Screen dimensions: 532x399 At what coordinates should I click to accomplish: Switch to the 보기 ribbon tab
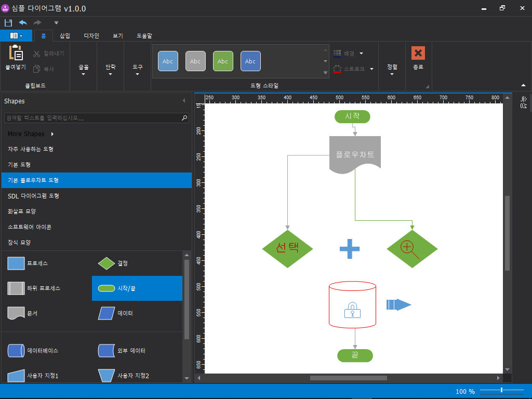pyautogui.click(x=118, y=36)
